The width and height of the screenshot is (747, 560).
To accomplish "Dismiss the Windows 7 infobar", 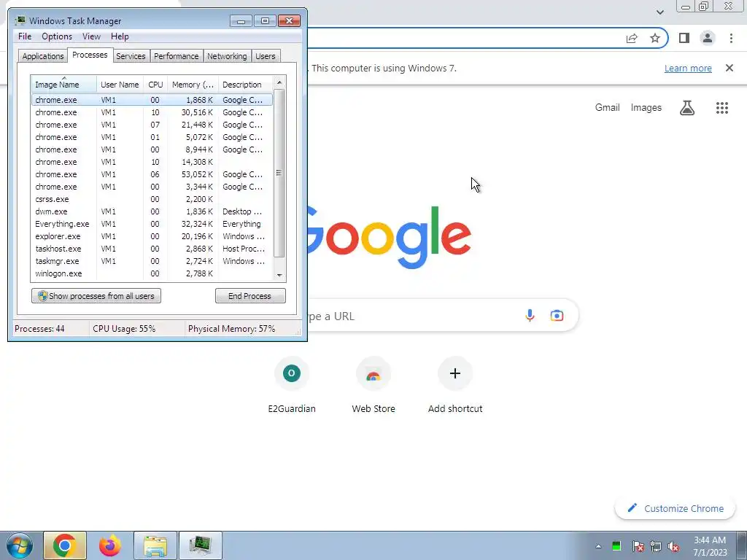I will pos(729,68).
